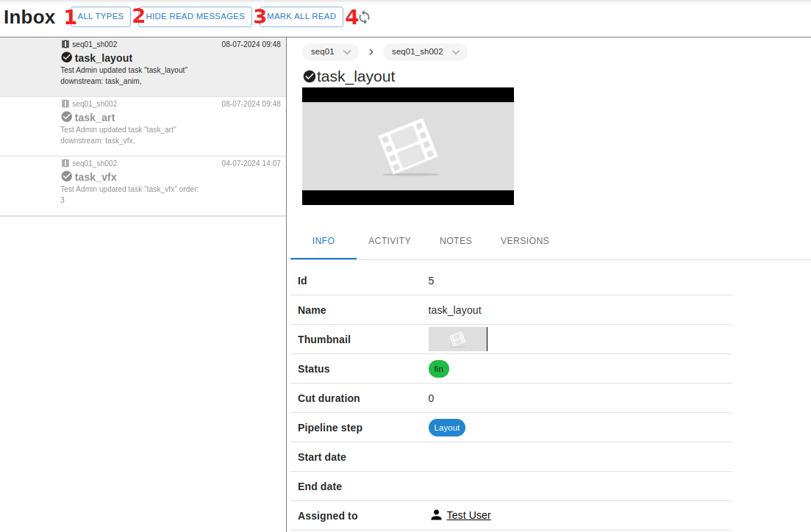Click the green fin status badge
Image resolution: width=811 pixels, height=532 pixels.
tap(438, 369)
